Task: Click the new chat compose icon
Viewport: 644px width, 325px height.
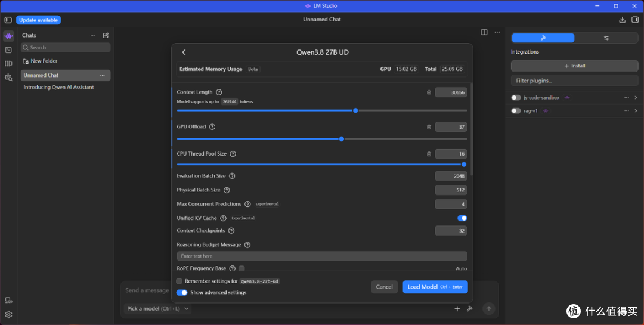Action: coord(106,35)
